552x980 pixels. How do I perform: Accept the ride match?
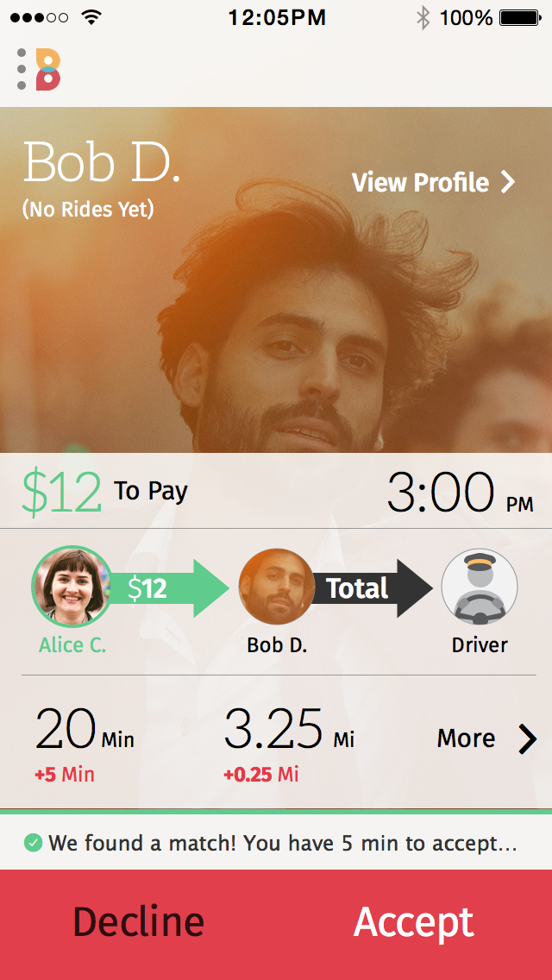pyautogui.click(x=414, y=922)
